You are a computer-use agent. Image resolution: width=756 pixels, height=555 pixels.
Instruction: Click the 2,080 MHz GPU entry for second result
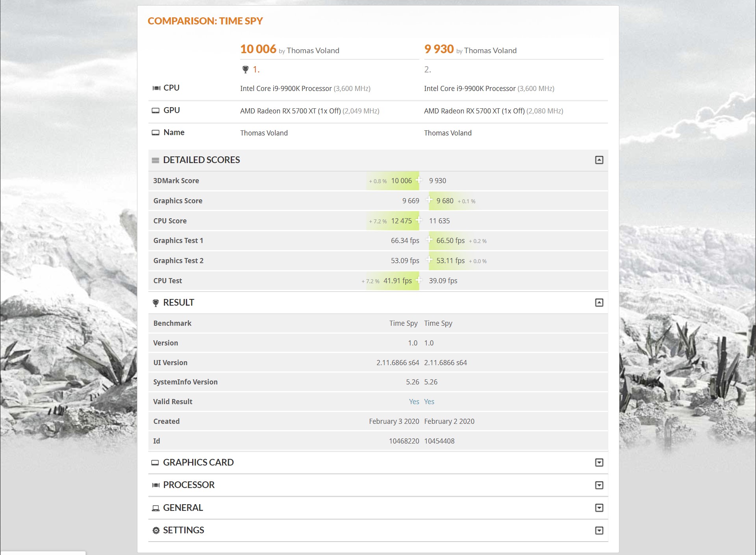point(494,111)
